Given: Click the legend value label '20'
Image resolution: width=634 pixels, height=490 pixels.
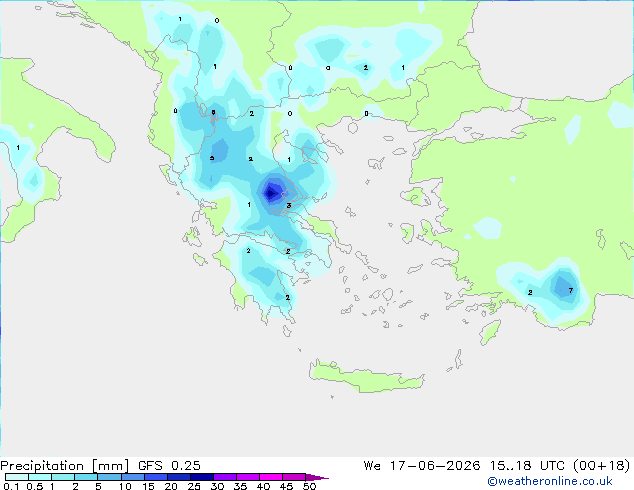Looking at the screenshot, I should [x=171, y=486].
